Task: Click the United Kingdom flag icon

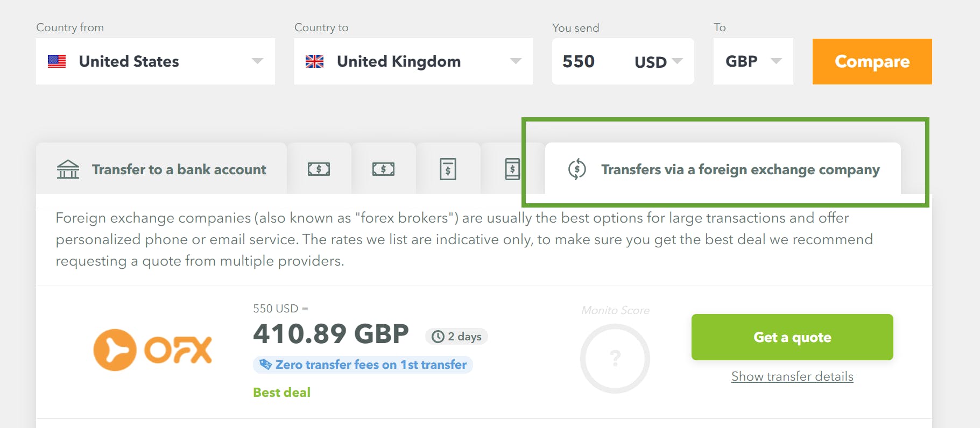Action: [x=315, y=61]
